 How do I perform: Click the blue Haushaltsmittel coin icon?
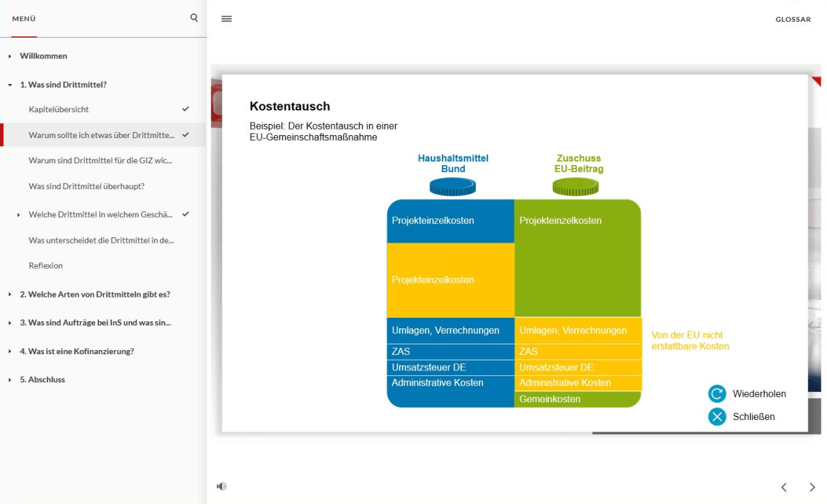[x=452, y=187]
